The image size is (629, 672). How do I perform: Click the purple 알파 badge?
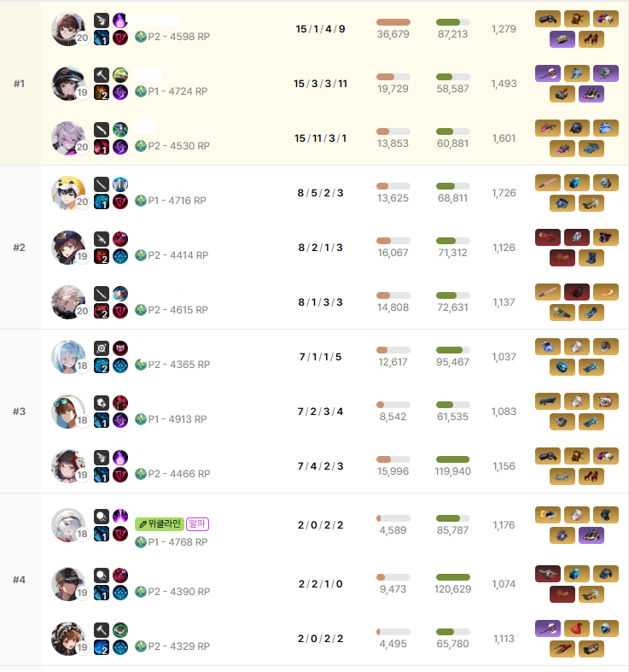pyautogui.click(x=197, y=523)
